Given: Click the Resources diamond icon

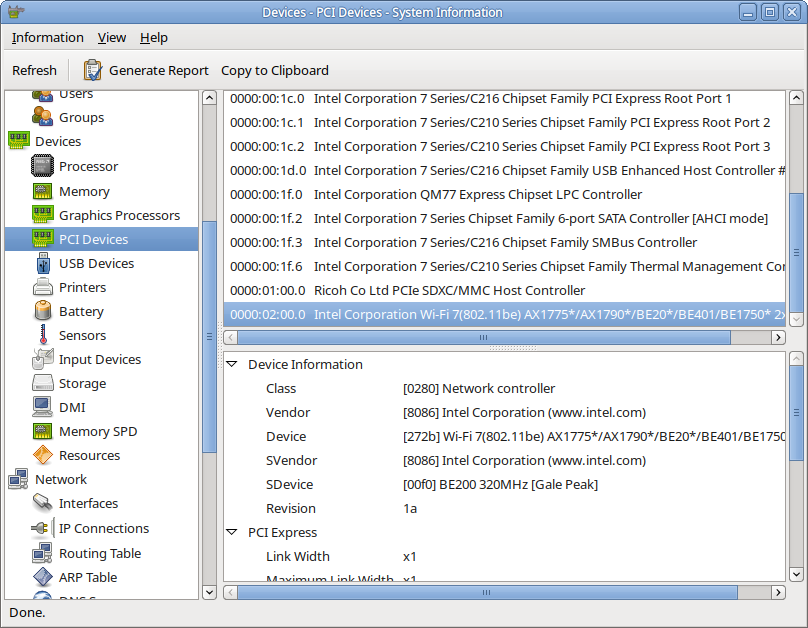Looking at the screenshot, I should click(43, 455).
